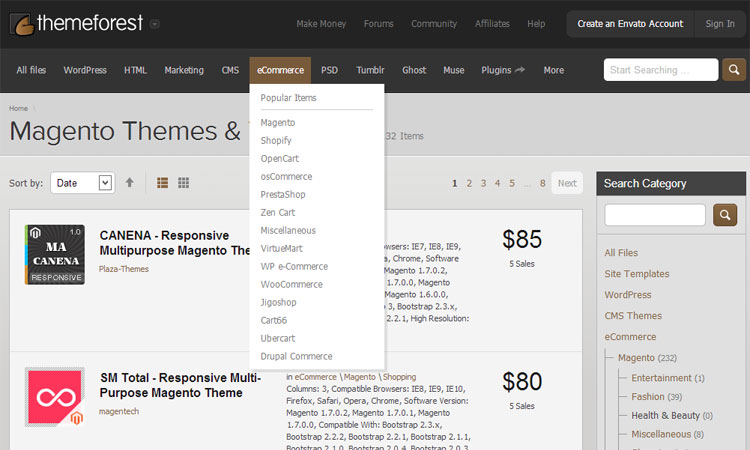Screen dimensions: 750x450
Task: Select the PSD nav tab
Action: coord(330,70)
